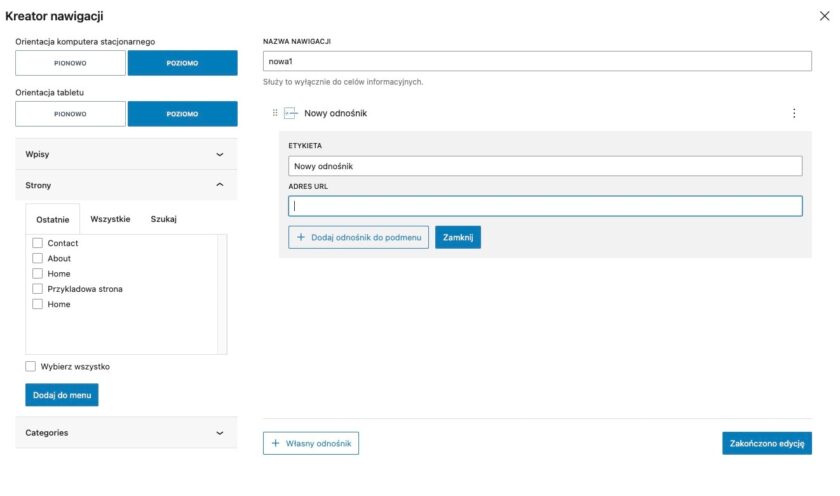Expand the Wpisy section

tap(126, 154)
